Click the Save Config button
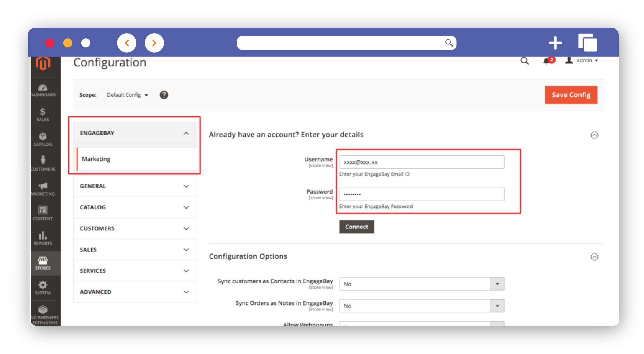 pyautogui.click(x=571, y=95)
